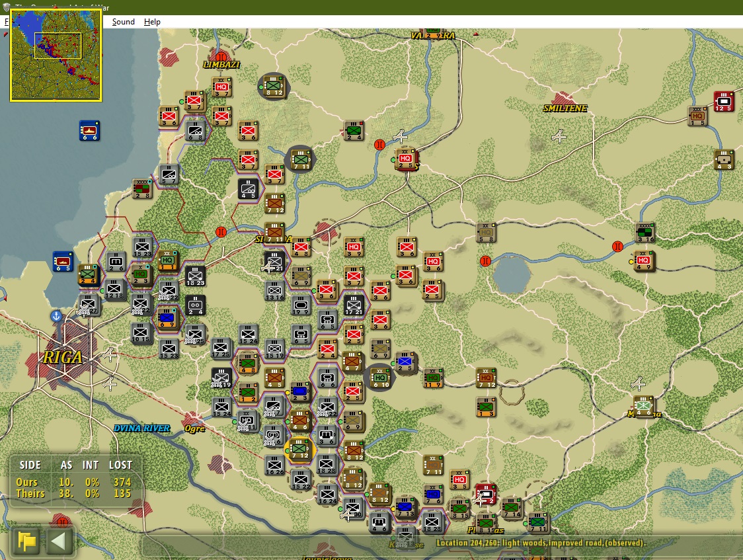
Task: Click the SMILTENE town label
Action: coord(565,108)
